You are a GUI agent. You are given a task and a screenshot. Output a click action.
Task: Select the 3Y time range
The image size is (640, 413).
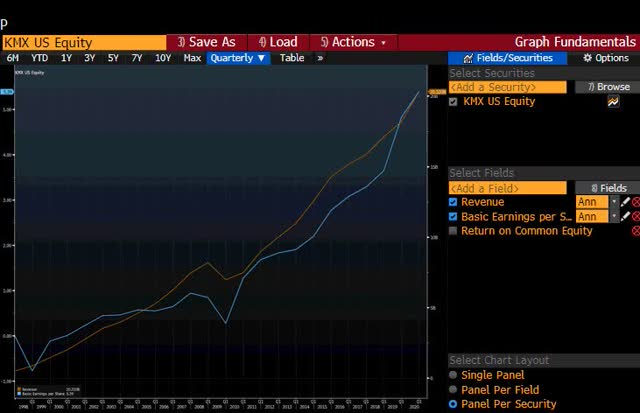pyautogui.click(x=89, y=58)
